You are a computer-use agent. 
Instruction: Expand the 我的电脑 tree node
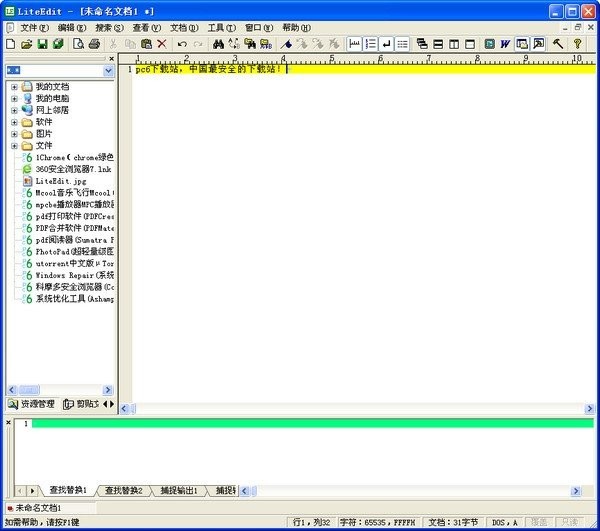(14, 99)
